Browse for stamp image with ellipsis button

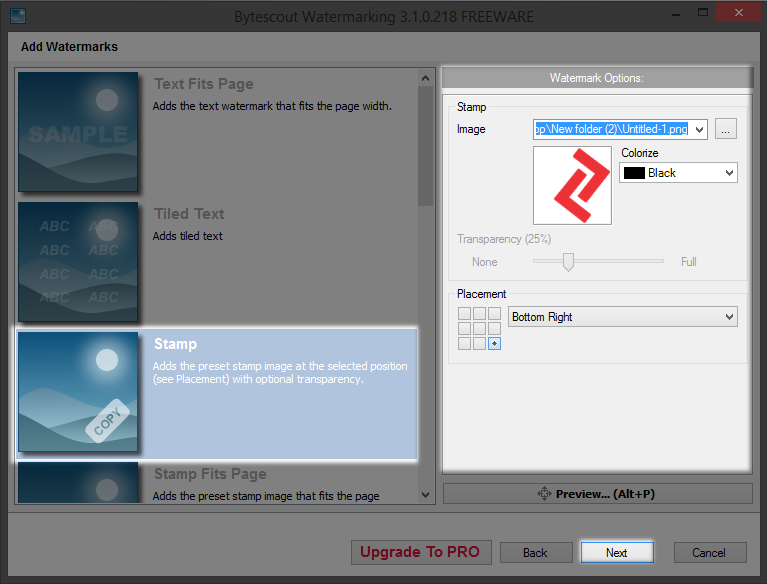point(726,129)
